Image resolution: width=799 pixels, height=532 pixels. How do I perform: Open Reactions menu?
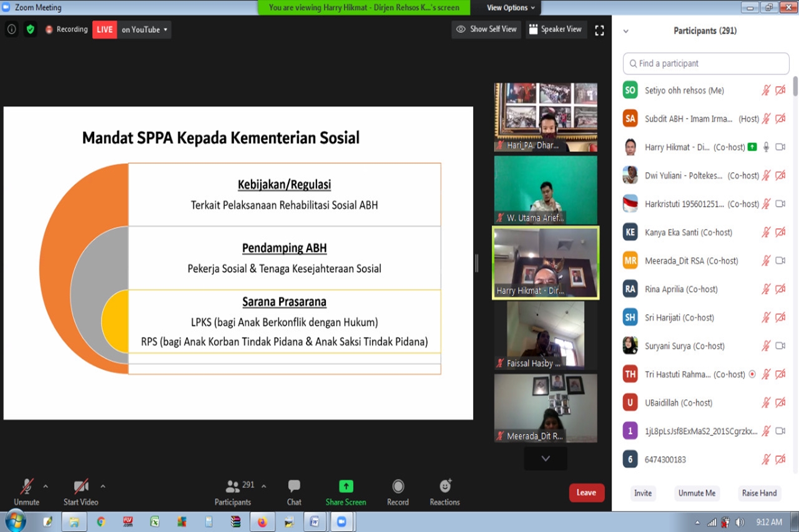tap(444, 492)
